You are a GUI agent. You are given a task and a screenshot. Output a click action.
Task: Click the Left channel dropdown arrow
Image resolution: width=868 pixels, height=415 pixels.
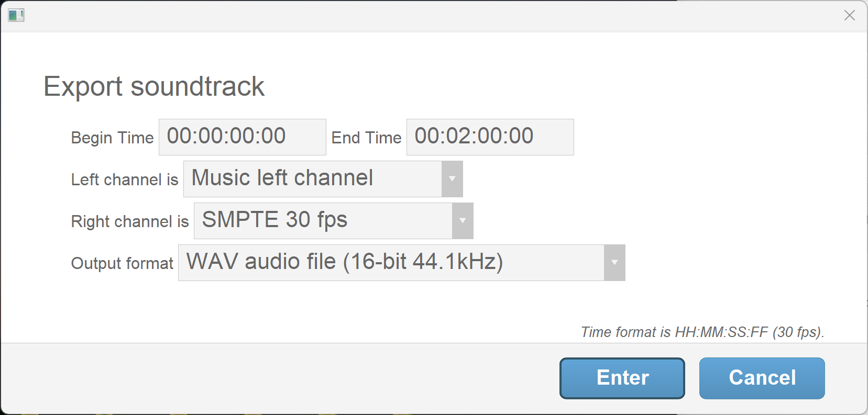pyautogui.click(x=452, y=178)
